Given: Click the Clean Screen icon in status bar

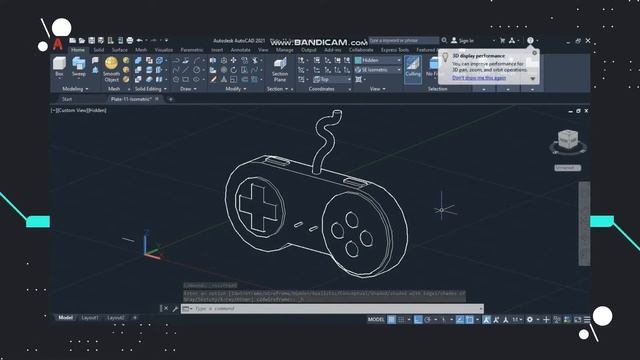Looking at the screenshot, I should click(578, 320).
